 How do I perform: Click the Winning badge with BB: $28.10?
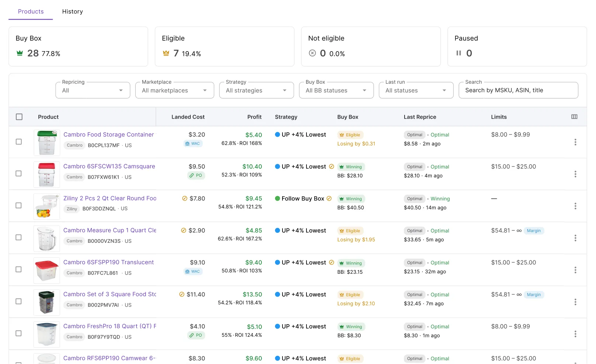(x=351, y=167)
